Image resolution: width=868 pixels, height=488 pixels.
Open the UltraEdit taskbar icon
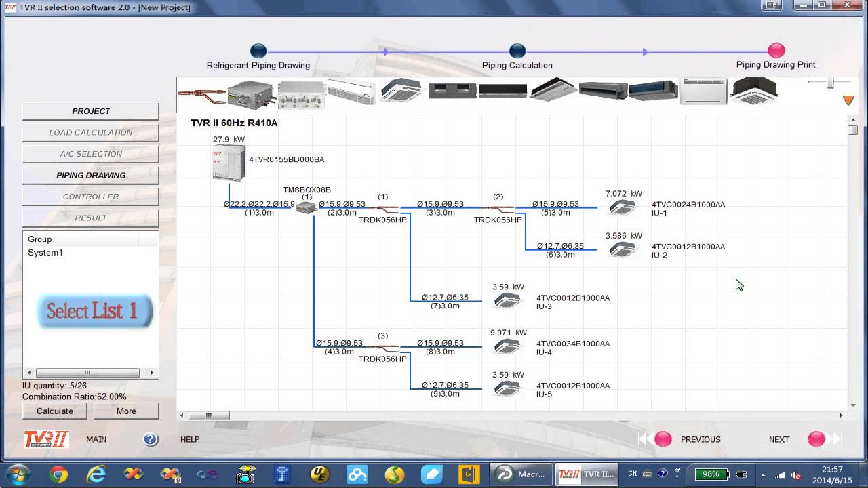click(x=319, y=474)
